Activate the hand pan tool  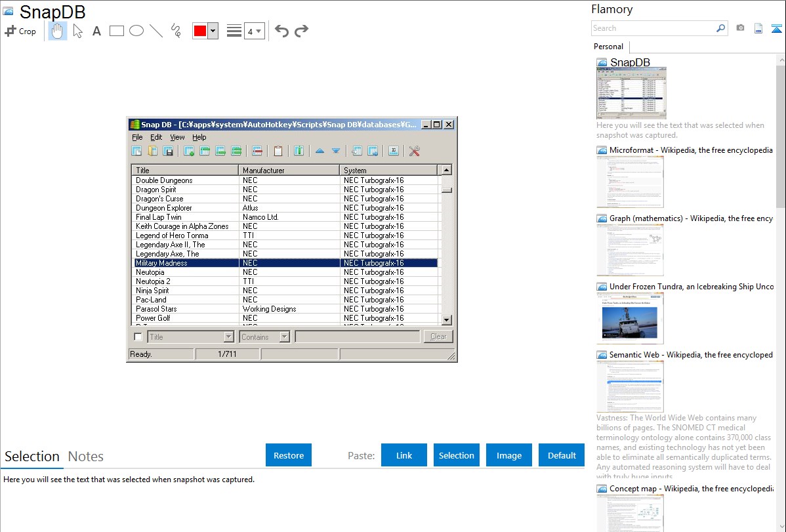coord(58,31)
